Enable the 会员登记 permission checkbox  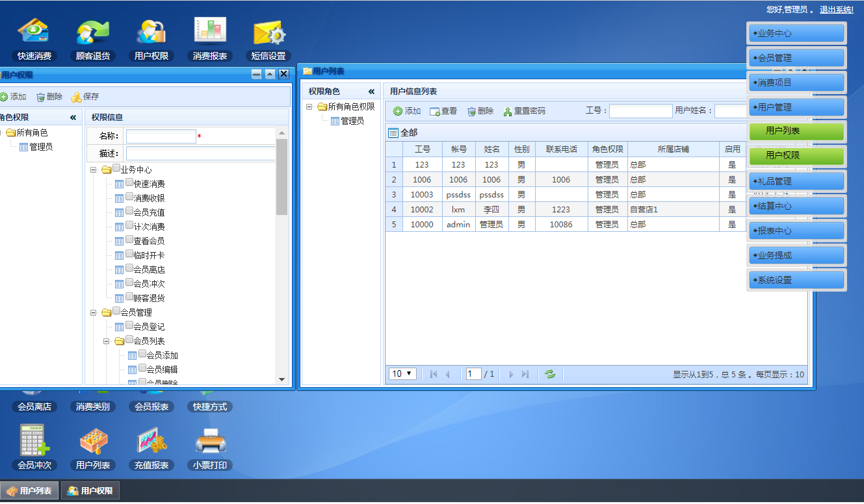click(129, 326)
